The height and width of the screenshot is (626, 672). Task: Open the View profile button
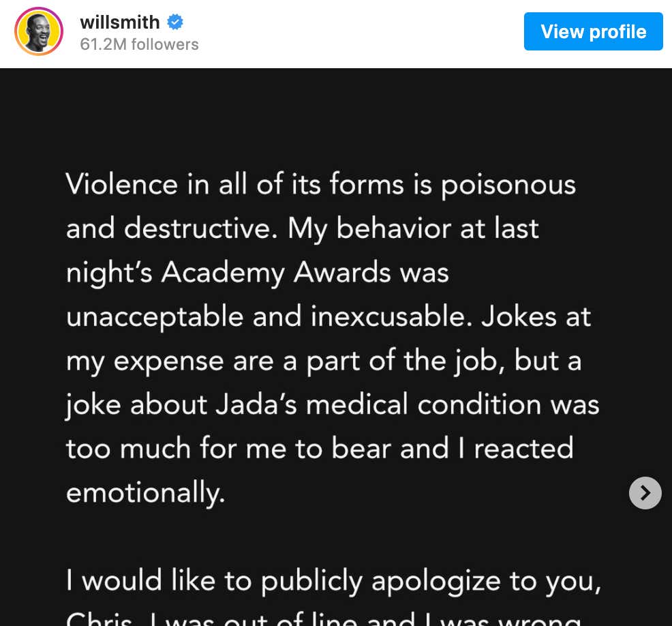593,31
